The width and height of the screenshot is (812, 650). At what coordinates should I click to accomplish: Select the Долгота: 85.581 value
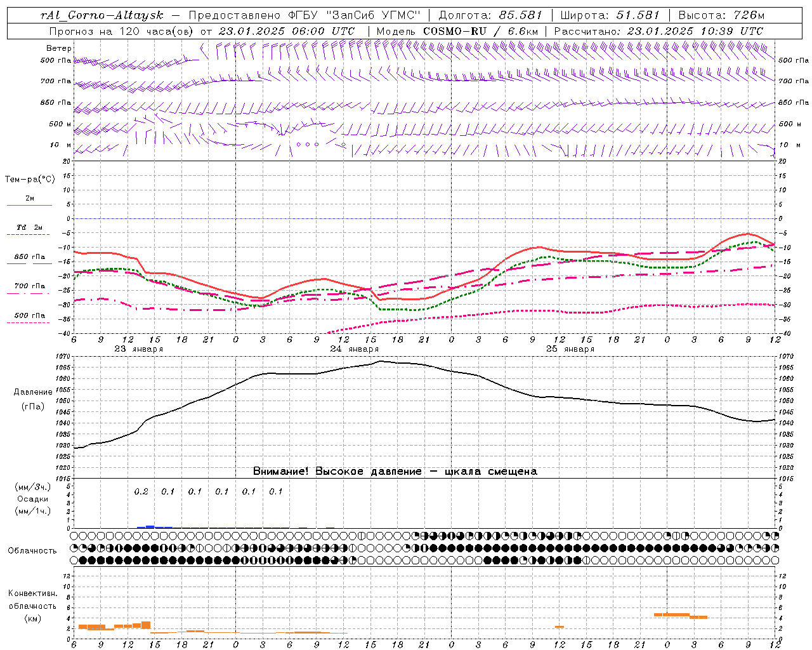(x=491, y=15)
